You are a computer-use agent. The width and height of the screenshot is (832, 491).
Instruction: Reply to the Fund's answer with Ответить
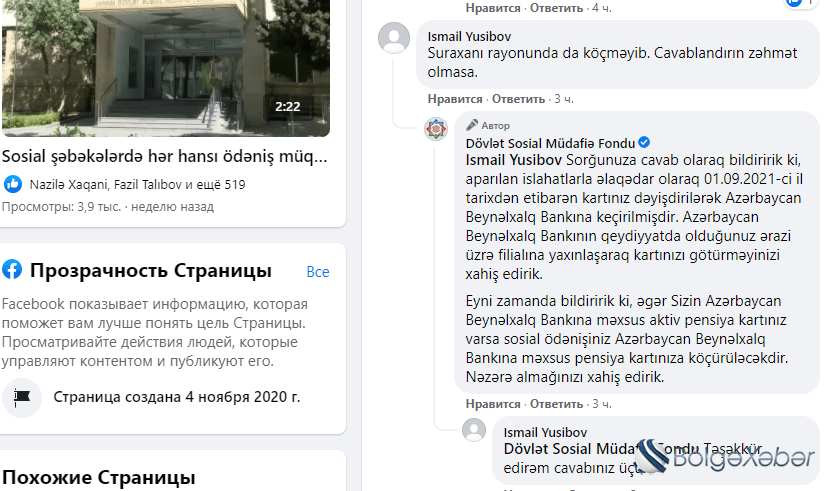pyautogui.click(x=556, y=404)
